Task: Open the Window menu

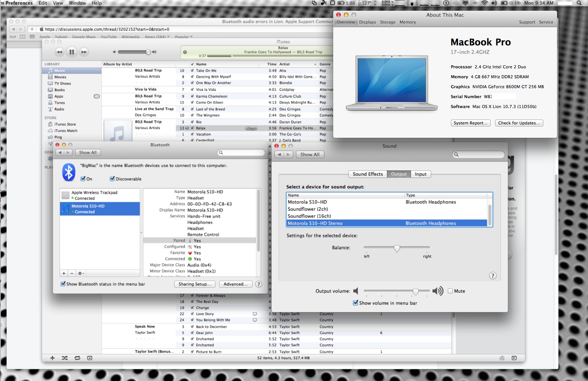Action: [x=78, y=3]
